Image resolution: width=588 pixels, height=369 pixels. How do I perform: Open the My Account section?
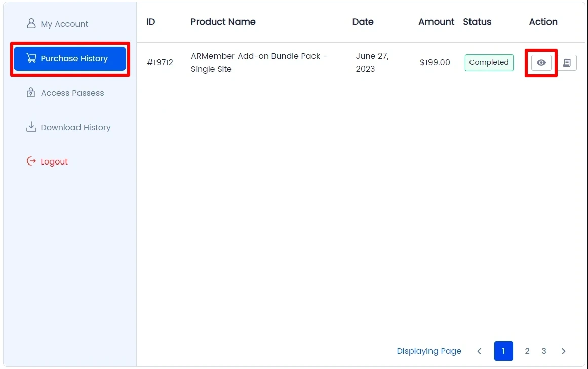(57, 24)
